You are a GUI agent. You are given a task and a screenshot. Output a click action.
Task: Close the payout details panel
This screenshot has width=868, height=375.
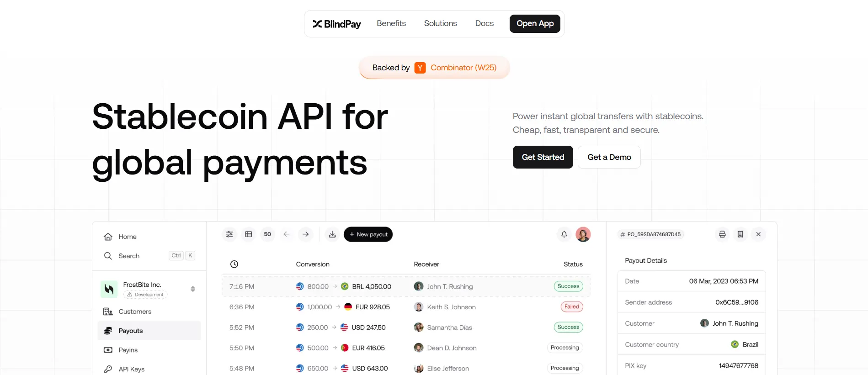pyautogui.click(x=758, y=234)
